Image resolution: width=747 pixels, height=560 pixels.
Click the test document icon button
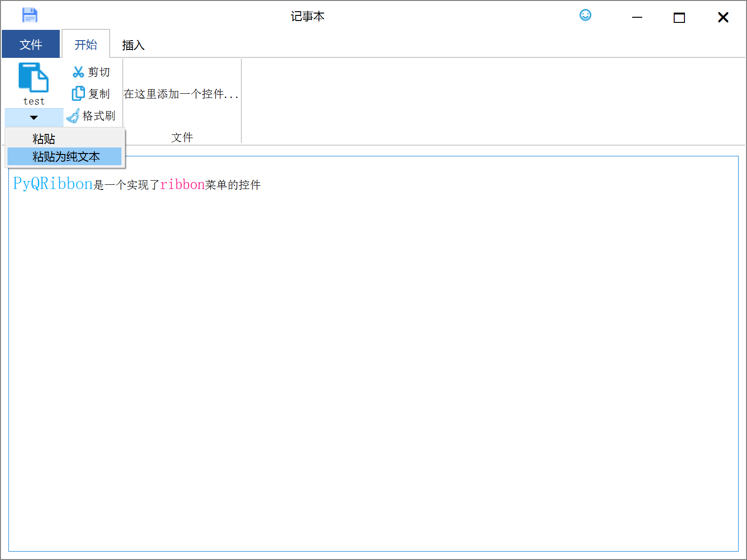[x=33, y=84]
